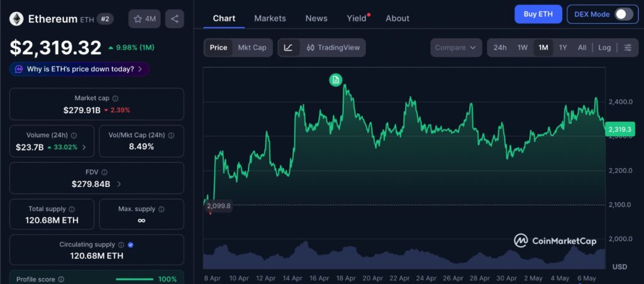644x284 pixels.
Task: Click Volume (24h) info icon
Action: point(74,135)
